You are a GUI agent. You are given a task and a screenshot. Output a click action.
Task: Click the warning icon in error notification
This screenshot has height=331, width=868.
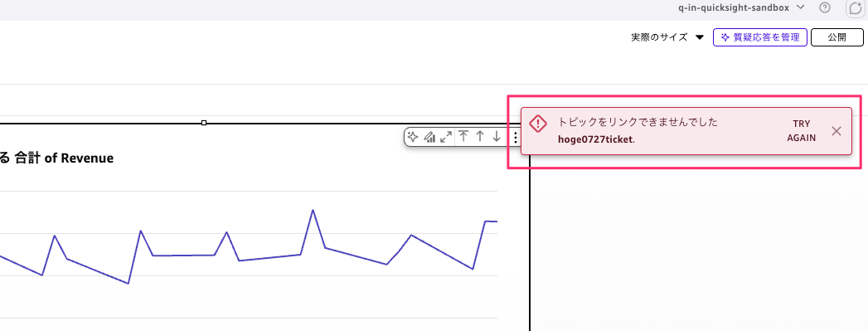point(538,124)
